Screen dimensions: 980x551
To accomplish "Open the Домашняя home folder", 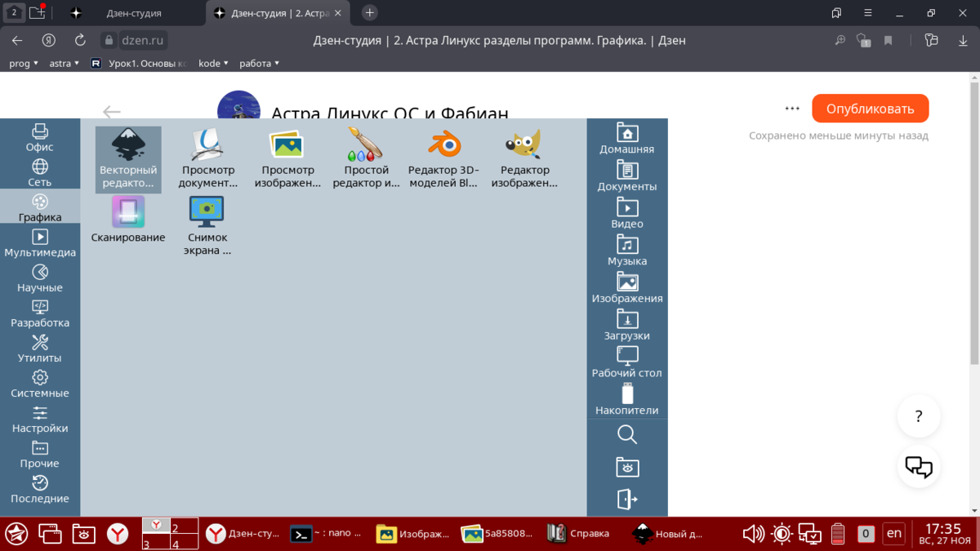I will pyautogui.click(x=627, y=138).
